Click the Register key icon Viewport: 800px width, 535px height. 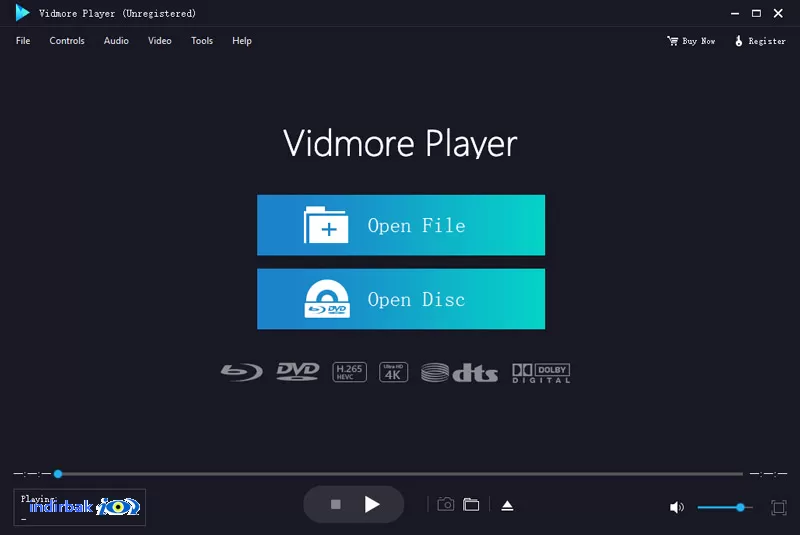[738, 41]
